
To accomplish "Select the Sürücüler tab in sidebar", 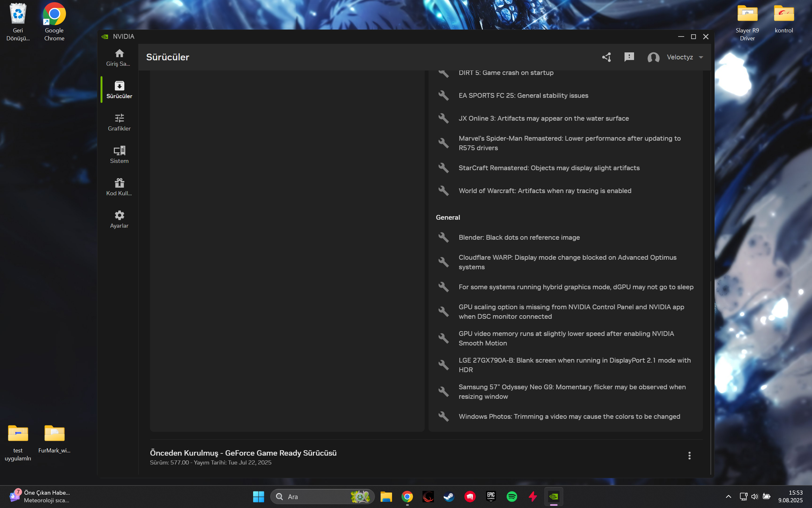I will pos(119,90).
